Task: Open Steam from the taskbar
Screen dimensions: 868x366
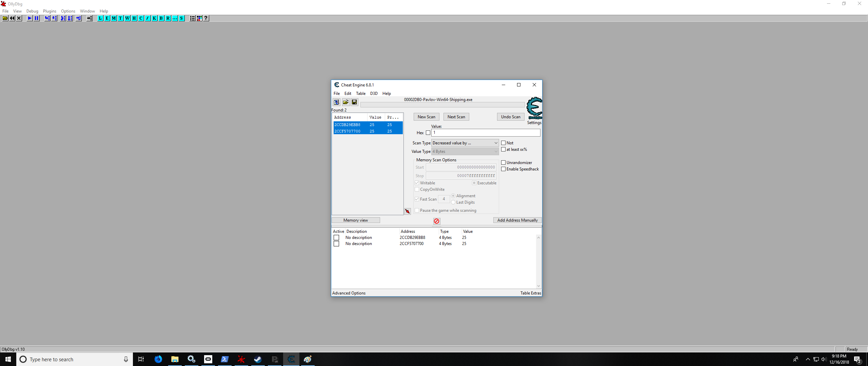Action: (258, 359)
